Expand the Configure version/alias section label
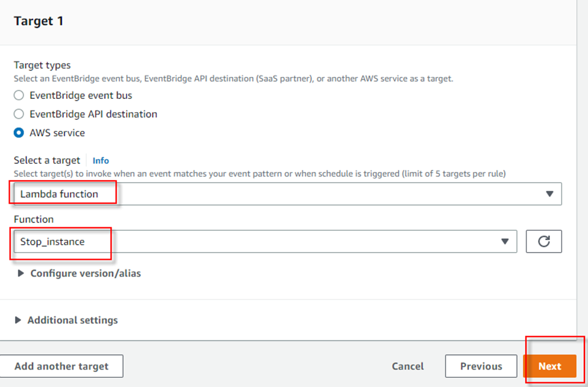This screenshot has height=387, width=588. click(x=86, y=274)
